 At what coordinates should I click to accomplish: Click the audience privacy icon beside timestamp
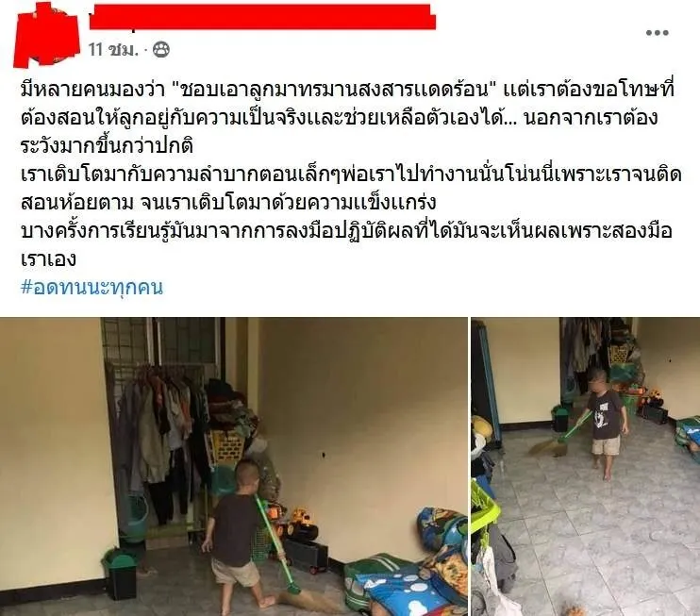pyautogui.click(x=161, y=50)
